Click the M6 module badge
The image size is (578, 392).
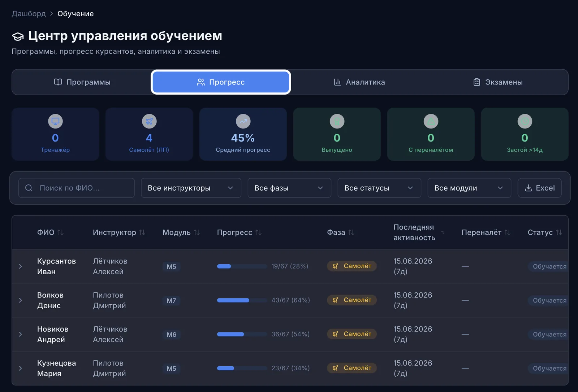[x=171, y=335]
